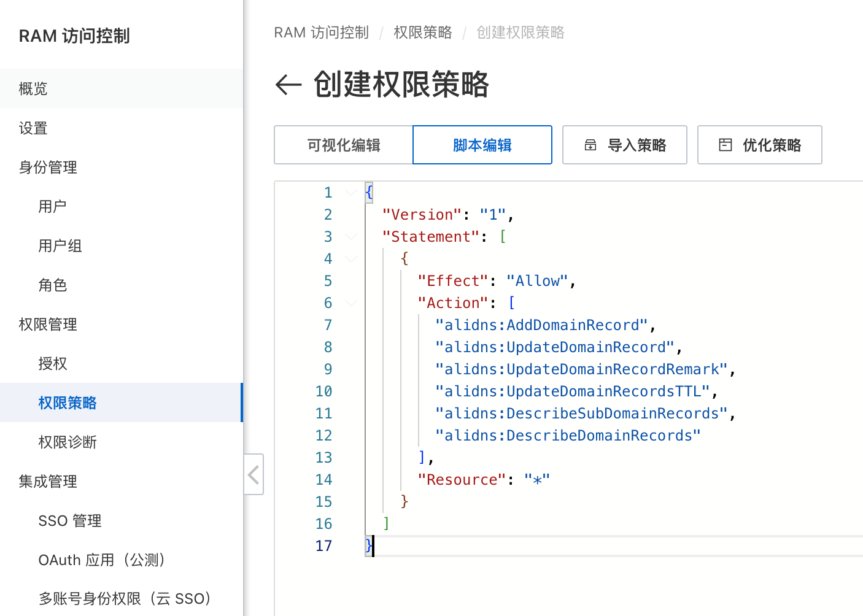Click line number 13 in the gutter

coord(323,458)
